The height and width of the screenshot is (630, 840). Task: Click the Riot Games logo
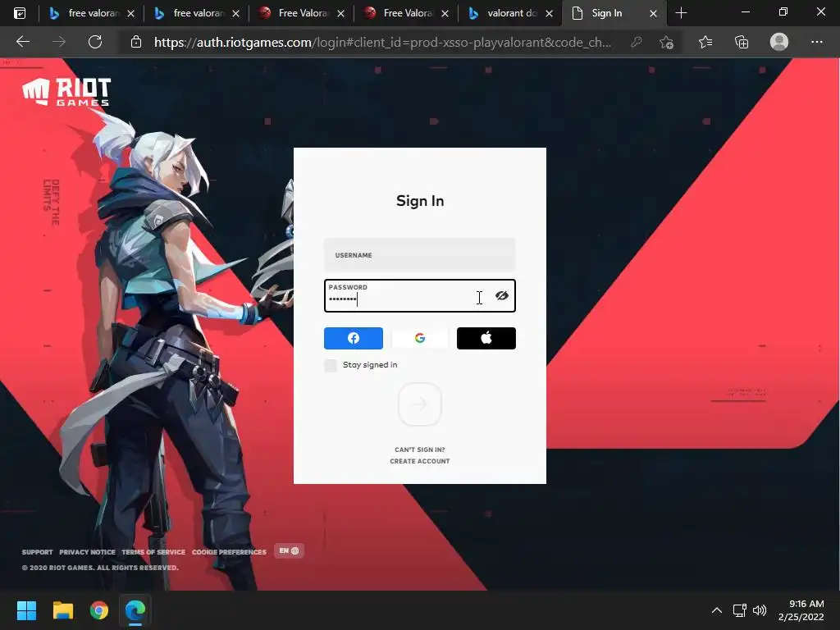click(x=66, y=91)
